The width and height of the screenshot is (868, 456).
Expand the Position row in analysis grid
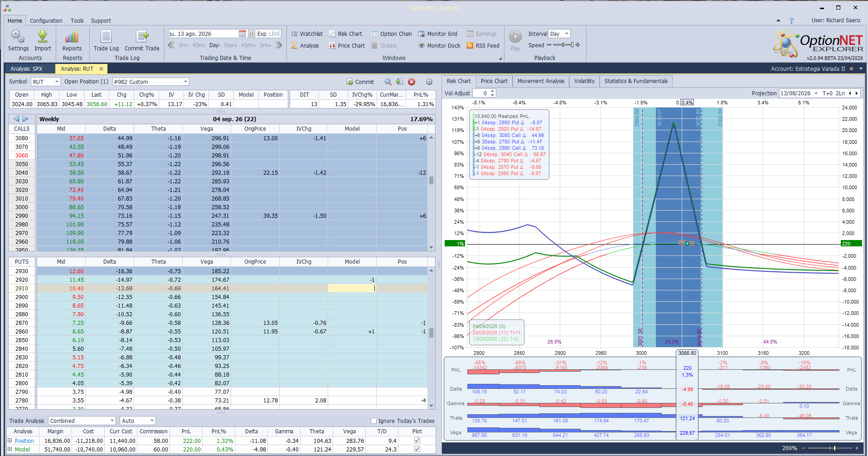[x=10, y=440]
